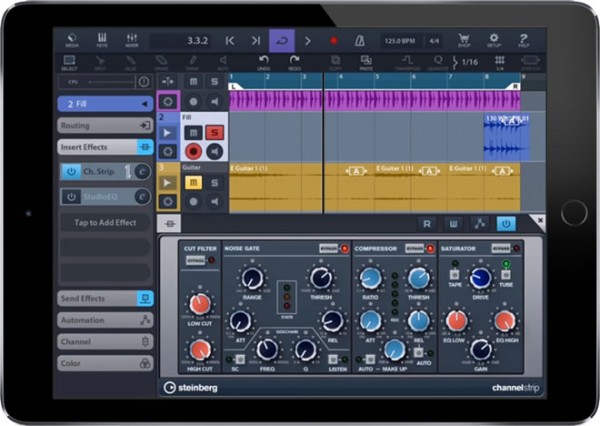Choose the Draw pencil tool
The width and height of the screenshot is (600, 426).
(192, 62)
